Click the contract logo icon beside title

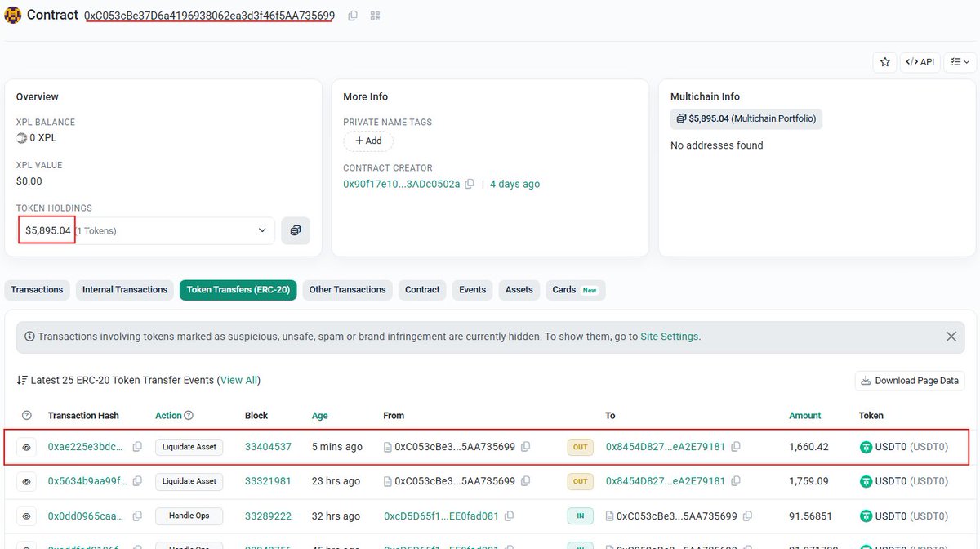[x=12, y=15]
